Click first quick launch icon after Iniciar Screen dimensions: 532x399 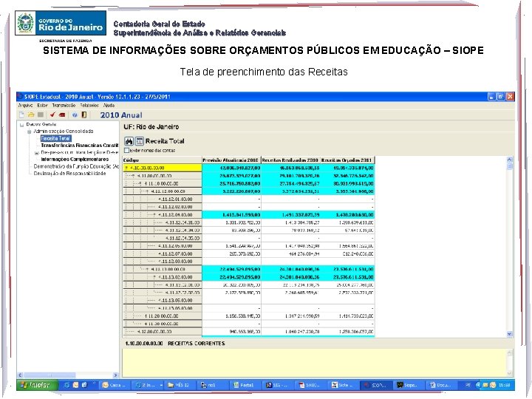(66, 385)
